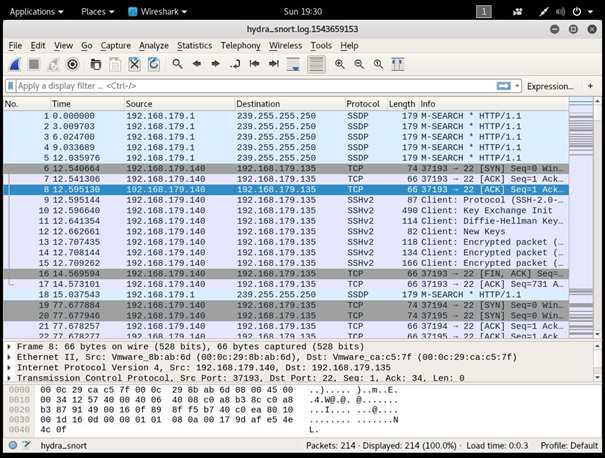Open a capture file
Viewport: 605px width, 458px height.
pos(96,64)
